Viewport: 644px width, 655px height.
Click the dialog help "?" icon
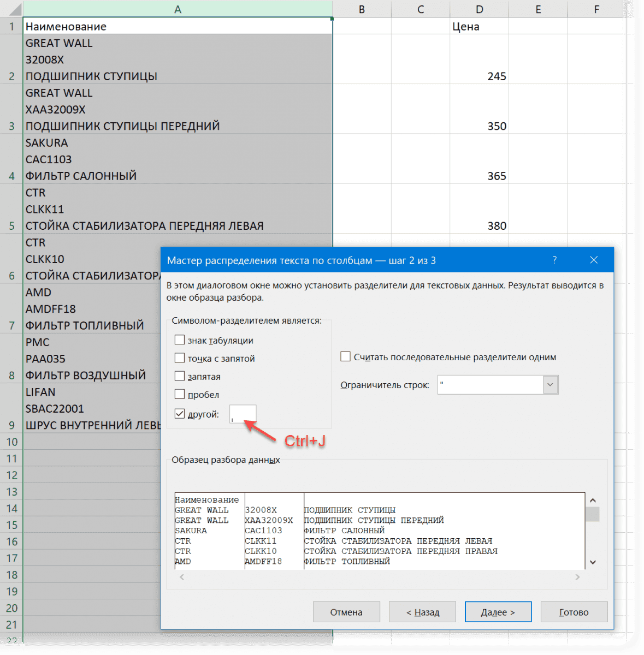(554, 260)
